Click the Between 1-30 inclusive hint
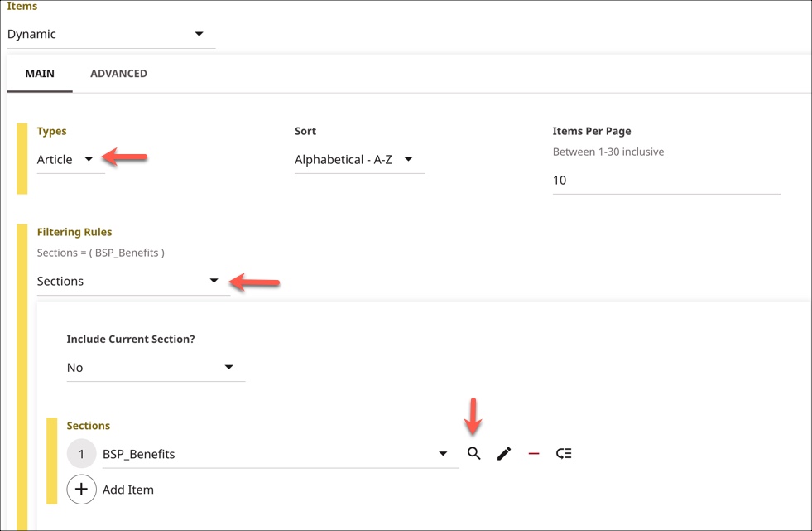The width and height of the screenshot is (812, 531). pos(608,152)
